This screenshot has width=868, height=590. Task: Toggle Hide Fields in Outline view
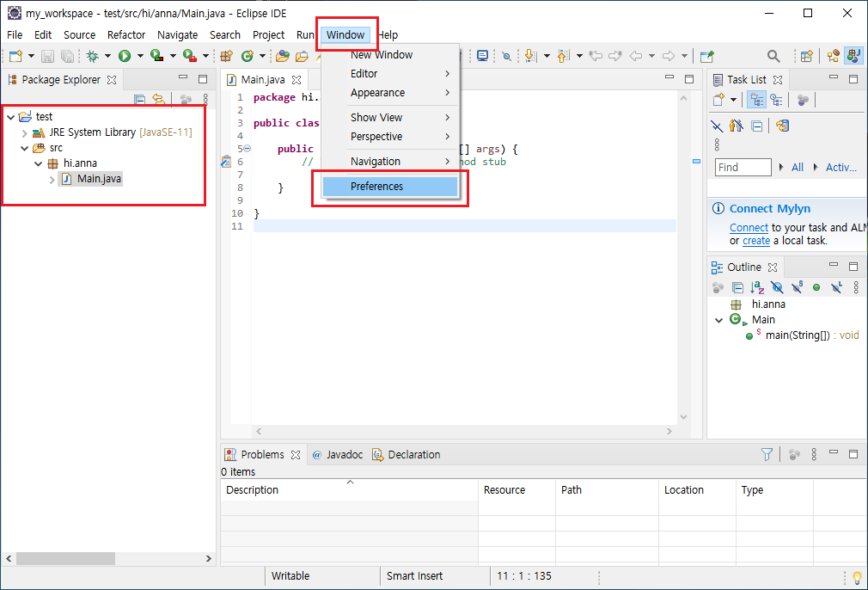click(x=777, y=287)
